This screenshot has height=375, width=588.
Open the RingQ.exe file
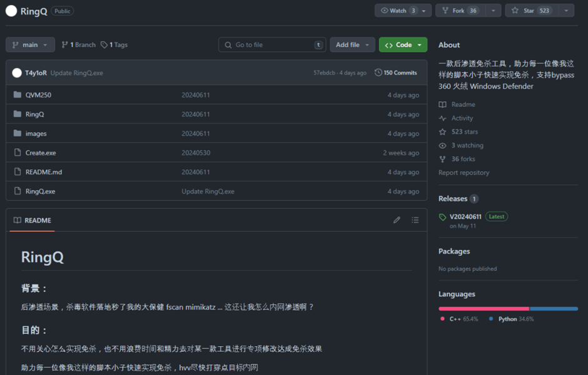pos(40,191)
